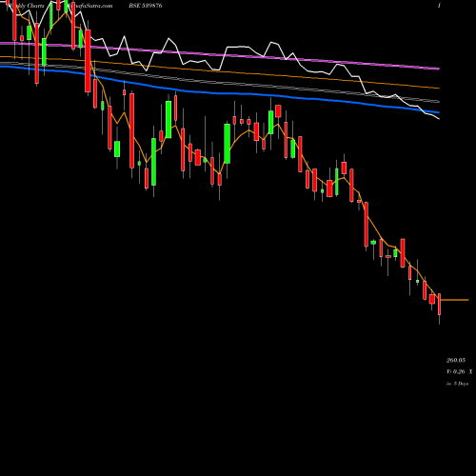Click the 'in 5 Days' label
This screenshot has width=476, height=476.
(458, 384)
